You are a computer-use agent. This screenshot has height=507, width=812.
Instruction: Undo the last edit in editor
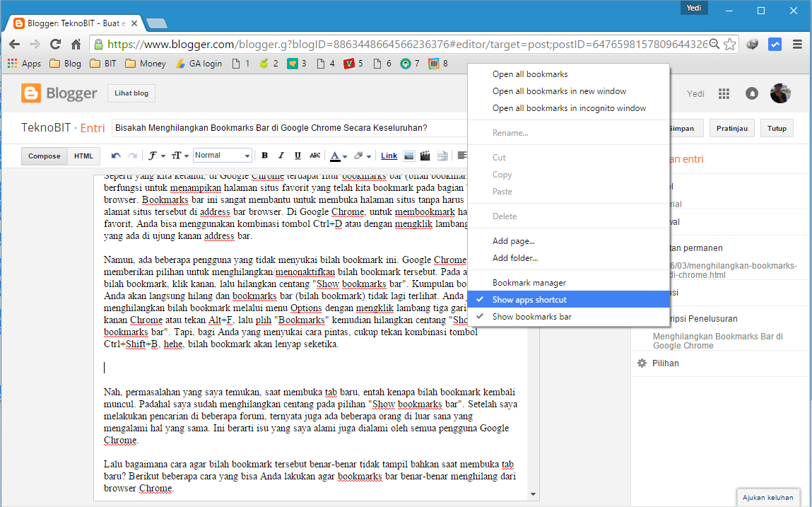click(x=116, y=156)
